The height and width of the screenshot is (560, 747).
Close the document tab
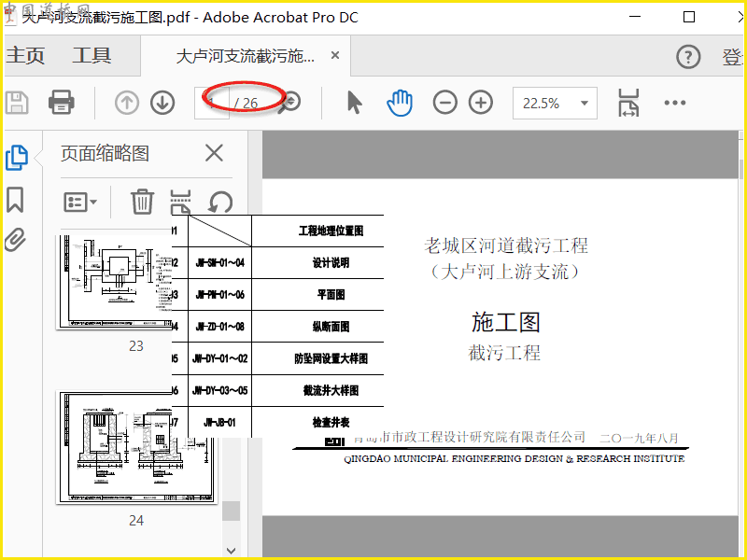tap(335, 56)
